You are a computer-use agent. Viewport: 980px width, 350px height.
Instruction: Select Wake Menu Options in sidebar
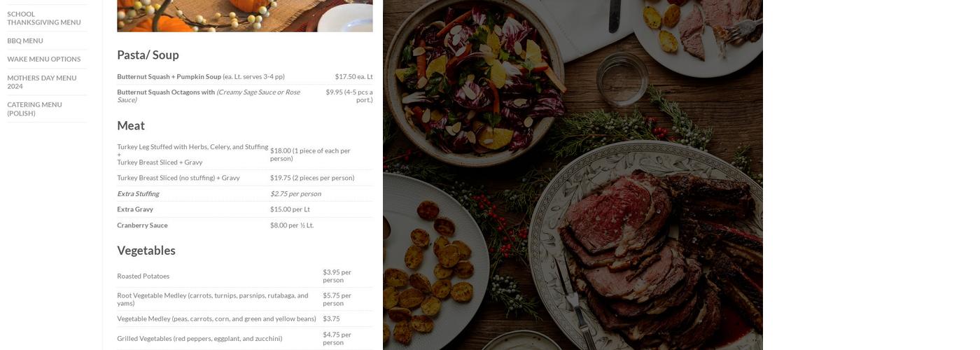(x=44, y=59)
